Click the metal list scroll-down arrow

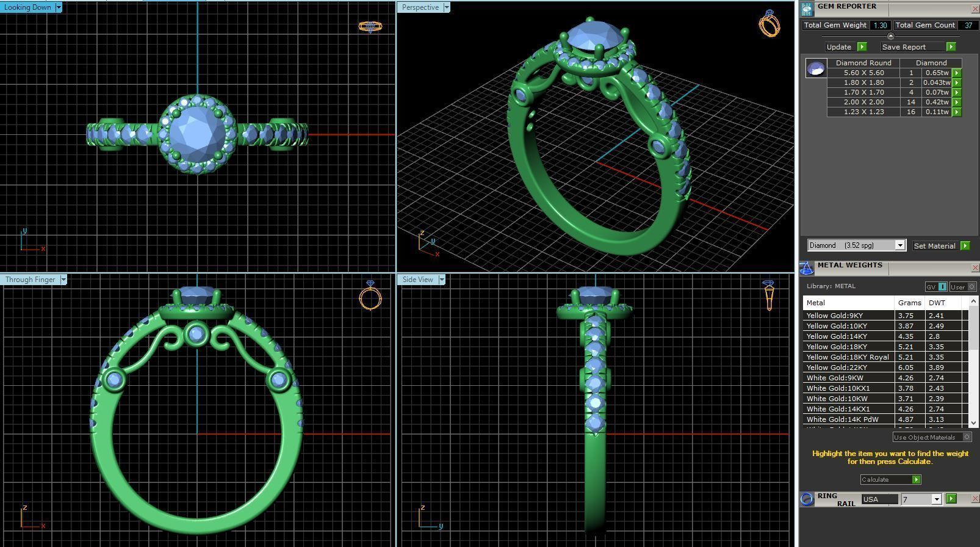pos(973,422)
